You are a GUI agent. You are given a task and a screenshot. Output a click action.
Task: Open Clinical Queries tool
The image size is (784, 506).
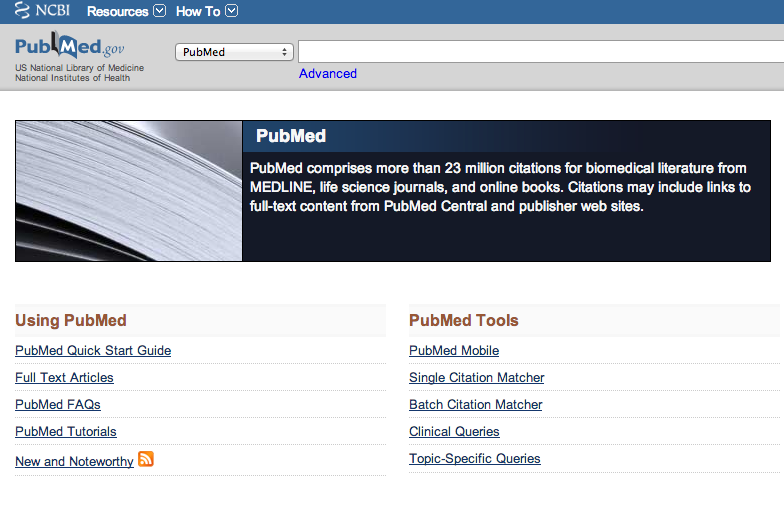click(x=454, y=432)
